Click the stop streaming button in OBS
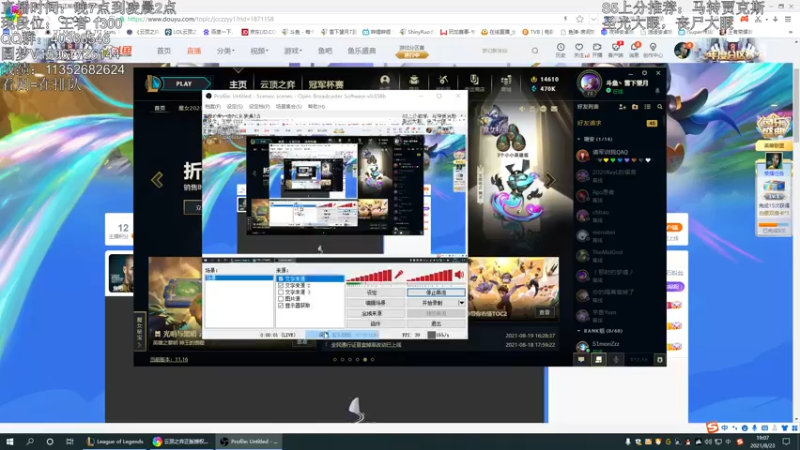 click(436, 293)
